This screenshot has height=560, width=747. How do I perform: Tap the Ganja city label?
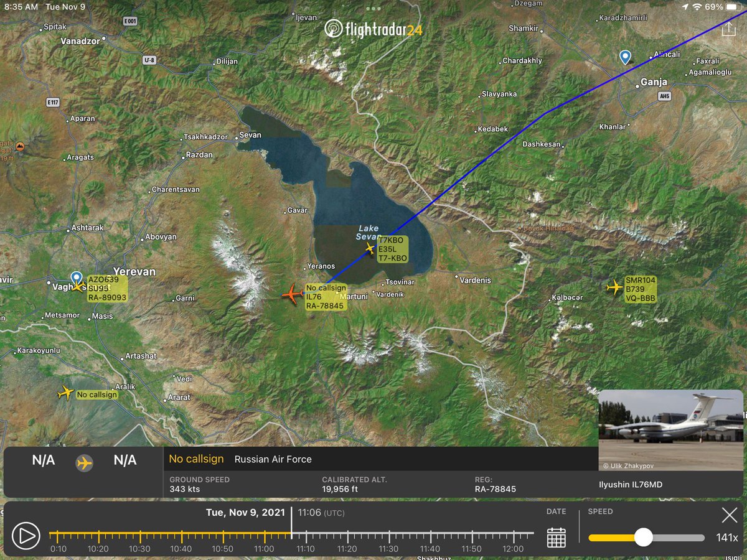(x=654, y=82)
